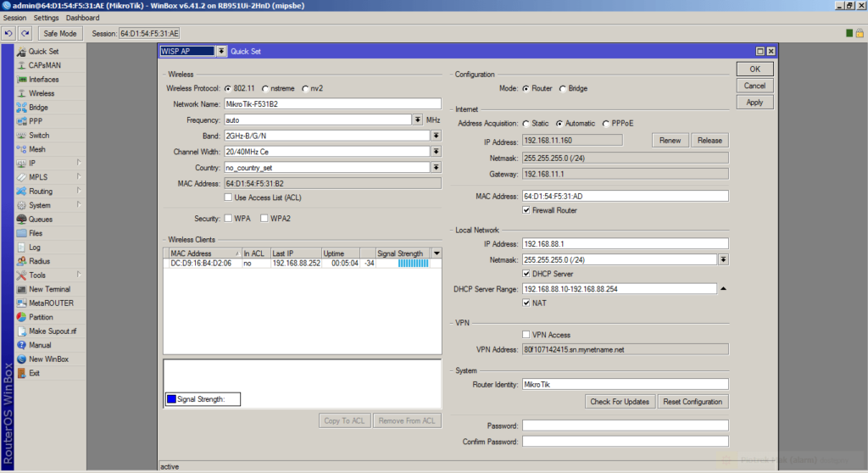Screen dimensions: 868x473
Task: Click the Check For Updates button
Action: (x=620, y=402)
